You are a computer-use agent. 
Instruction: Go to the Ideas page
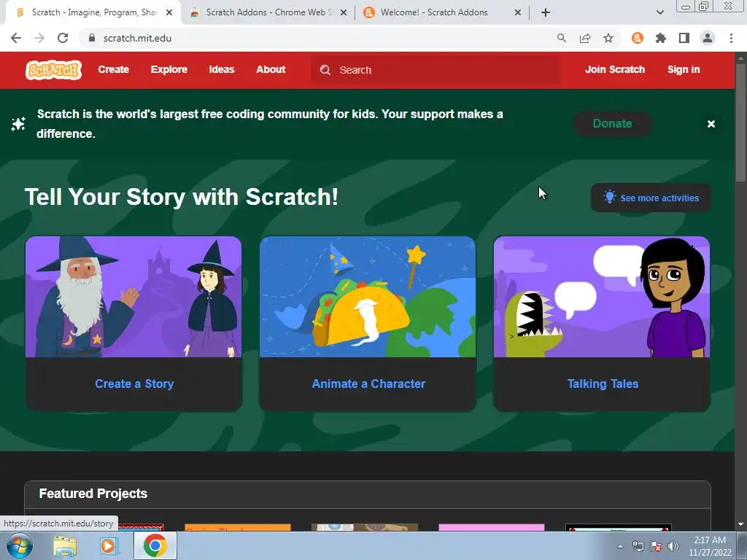click(x=222, y=69)
